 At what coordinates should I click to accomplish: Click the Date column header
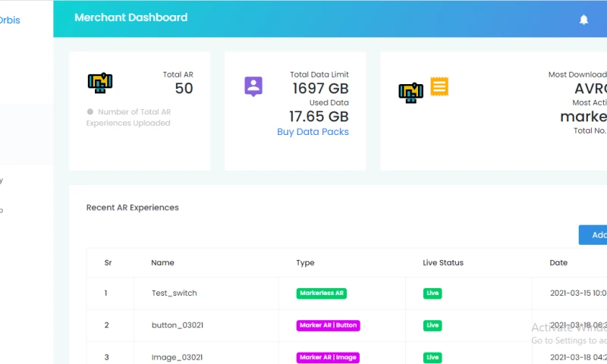tap(558, 262)
